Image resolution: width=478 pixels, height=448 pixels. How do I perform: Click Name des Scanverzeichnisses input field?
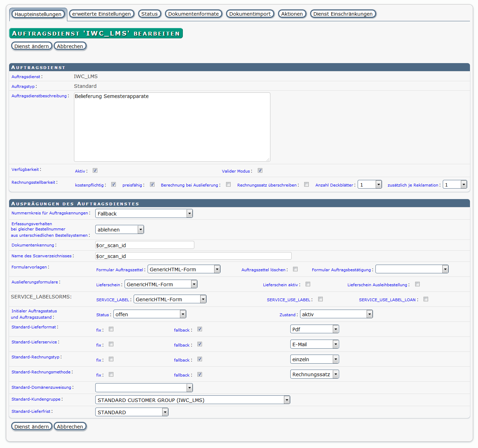[x=193, y=256]
